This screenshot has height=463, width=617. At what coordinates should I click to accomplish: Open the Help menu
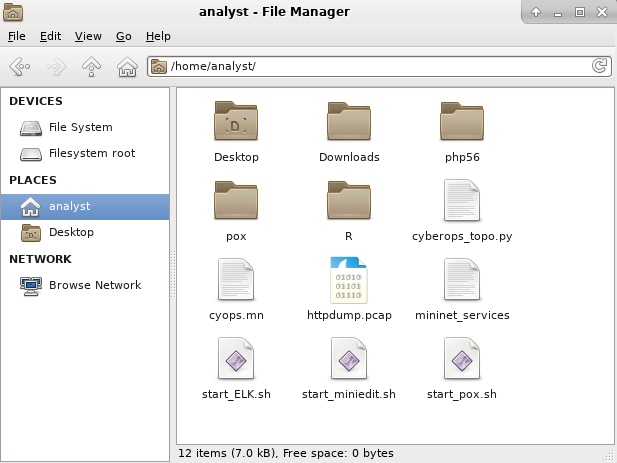point(158,36)
